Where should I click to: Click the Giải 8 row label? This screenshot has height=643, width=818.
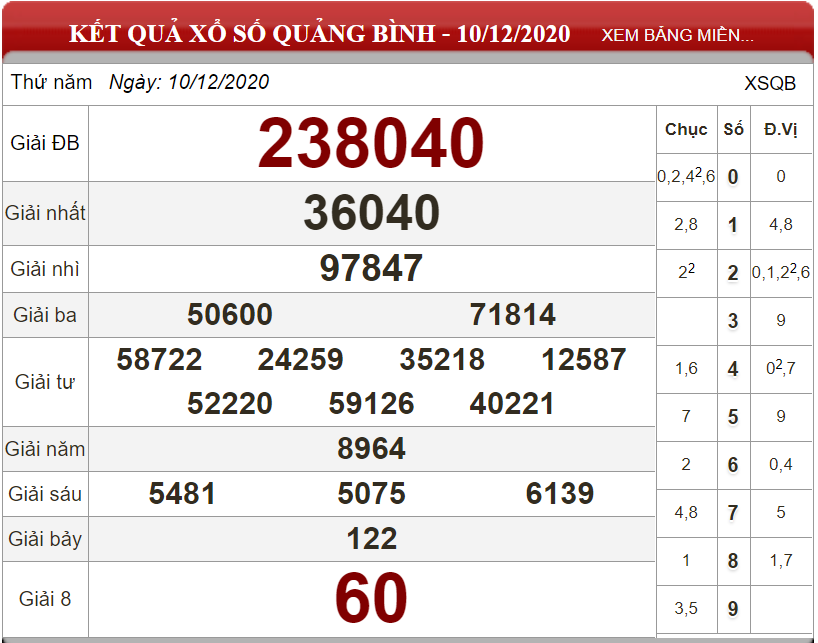[45, 599]
